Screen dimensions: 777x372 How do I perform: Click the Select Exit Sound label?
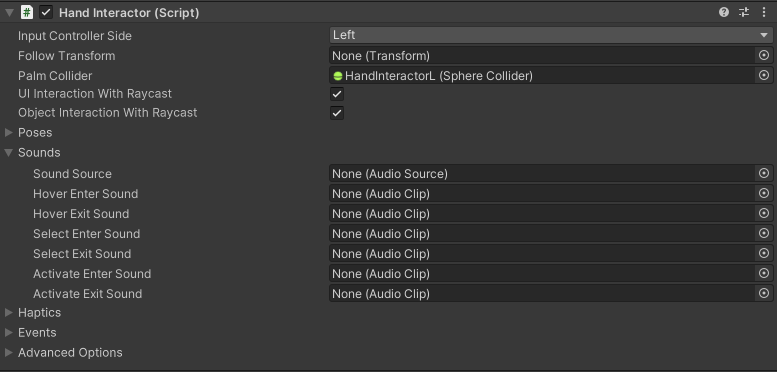pyautogui.click(x=82, y=254)
